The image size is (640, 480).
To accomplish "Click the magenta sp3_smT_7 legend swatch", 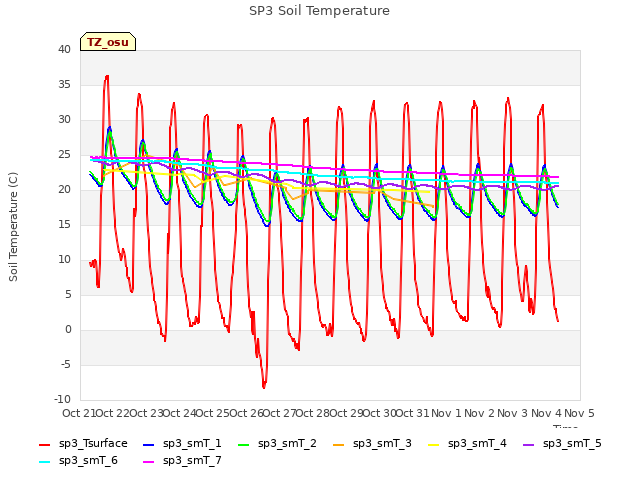I will tap(149, 462).
